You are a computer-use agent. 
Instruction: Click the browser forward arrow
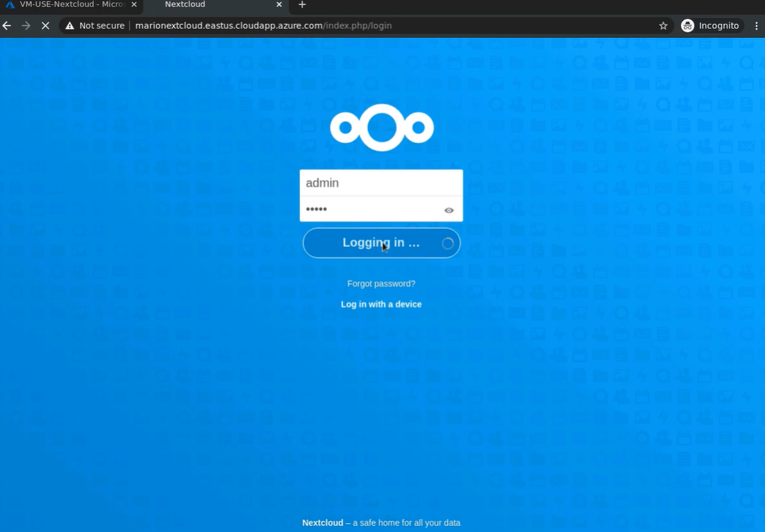click(x=26, y=25)
